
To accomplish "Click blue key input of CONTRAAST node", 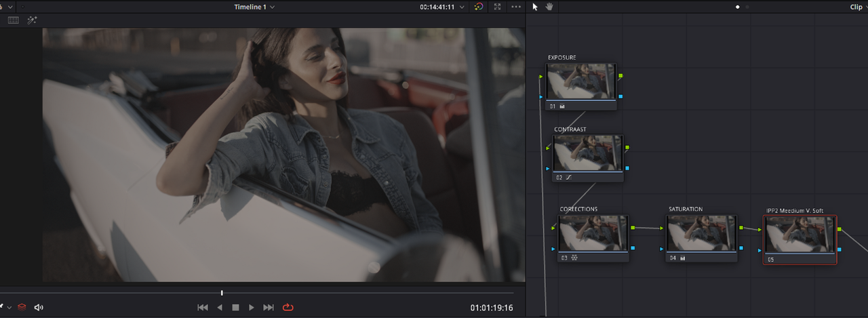I will pyautogui.click(x=548, y=168).
